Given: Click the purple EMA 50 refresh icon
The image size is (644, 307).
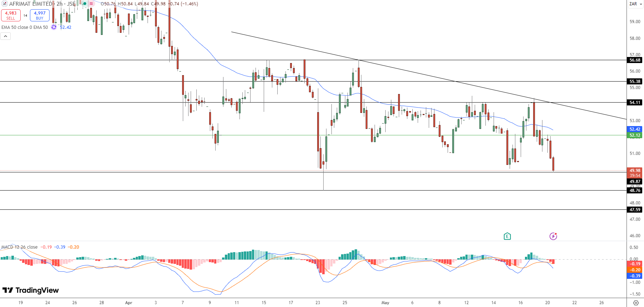Looking at the screenshot, I should [x=54, y=27].
